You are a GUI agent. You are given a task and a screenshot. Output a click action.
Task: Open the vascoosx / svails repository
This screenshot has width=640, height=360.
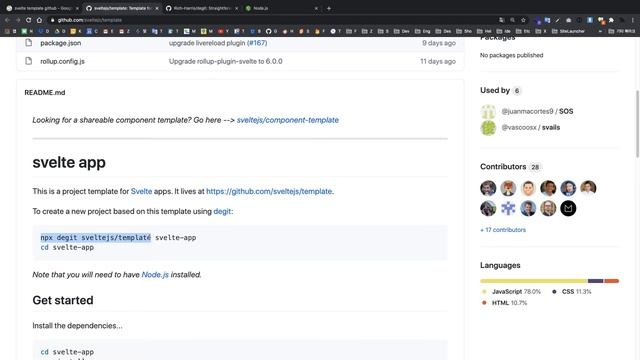[531, 127]
